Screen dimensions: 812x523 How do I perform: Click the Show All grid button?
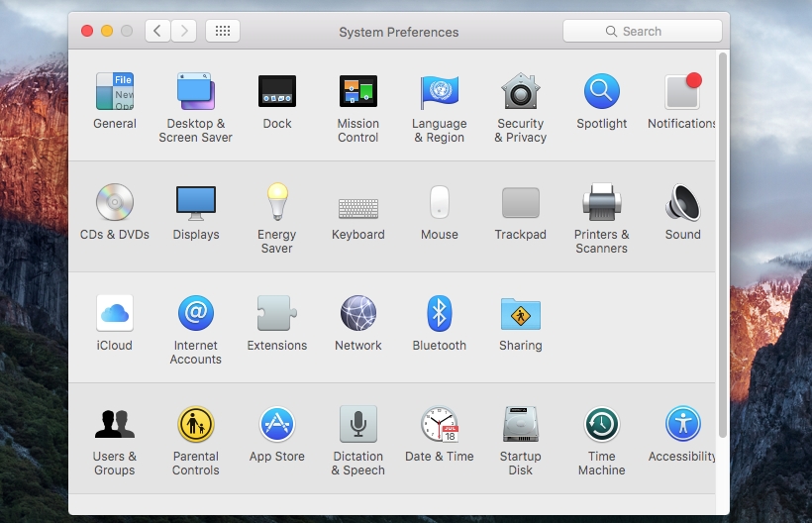pos(223,31)
